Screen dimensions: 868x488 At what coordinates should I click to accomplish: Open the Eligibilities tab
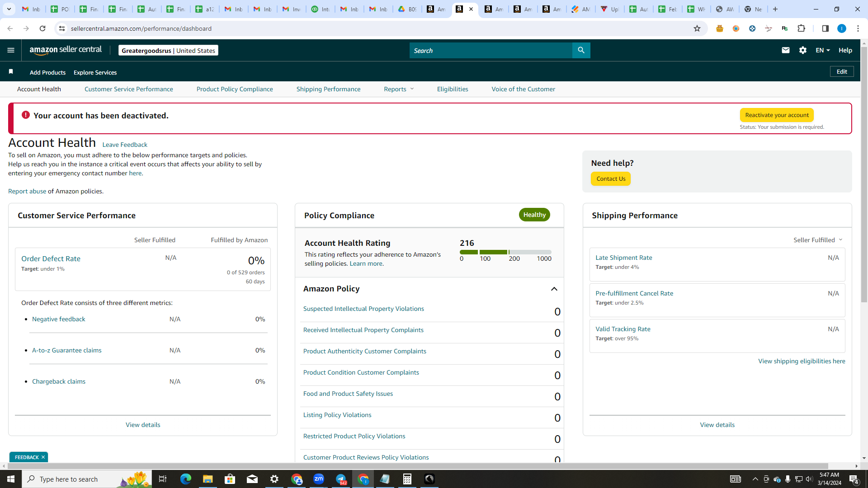point(453,89)
